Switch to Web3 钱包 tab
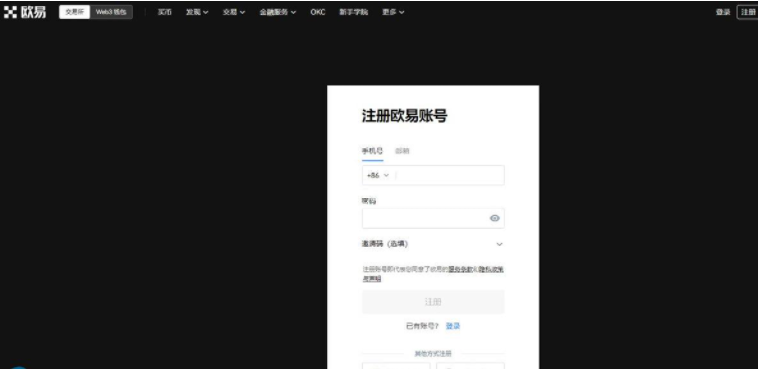This screenshot has height=369, width=758. pos(111,12)
